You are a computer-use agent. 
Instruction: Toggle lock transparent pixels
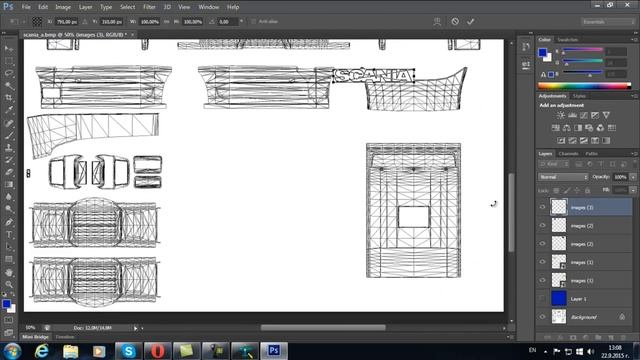(556, 191)
